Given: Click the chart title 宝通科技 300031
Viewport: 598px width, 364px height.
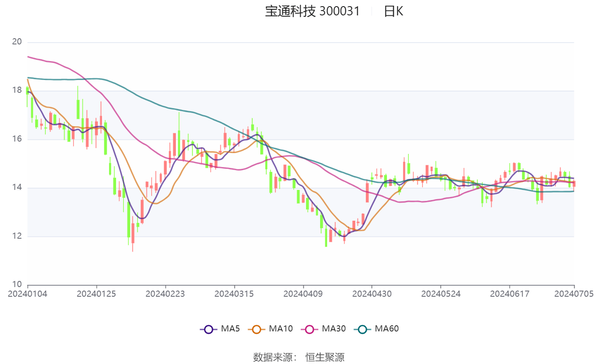Looking at the screenshot, I should click(x=312, y=11).
